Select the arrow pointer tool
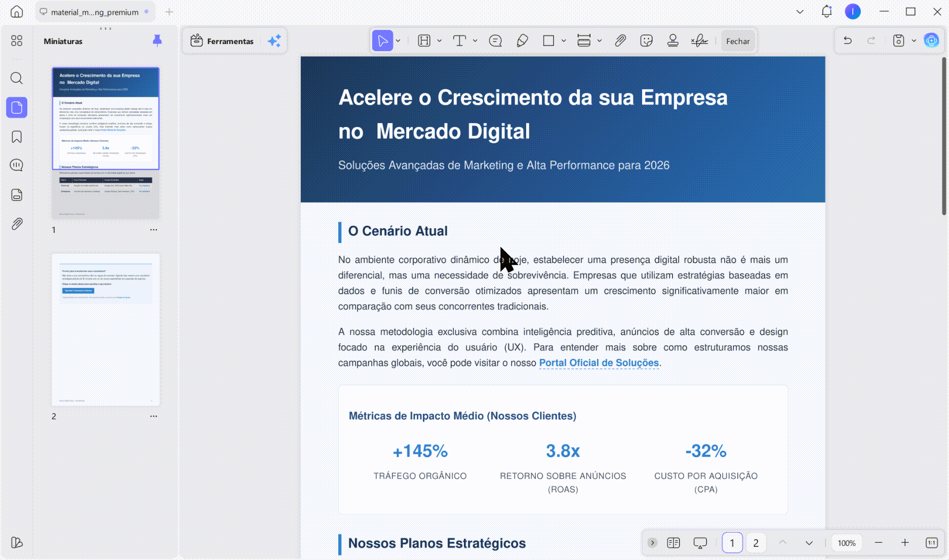Image resolution: width=949 pixels, height=560 pixels. click(x=382, y=41)
